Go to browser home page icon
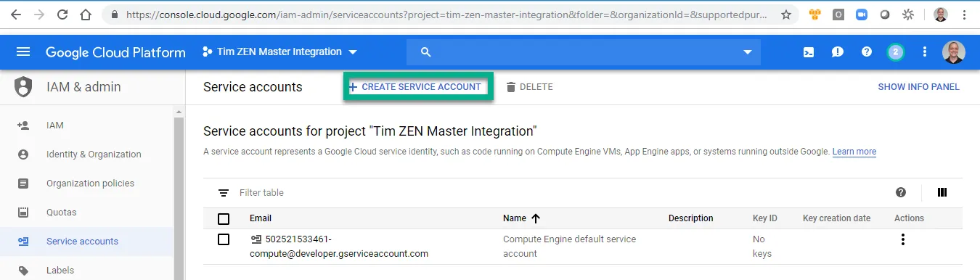 pos(86,15)
